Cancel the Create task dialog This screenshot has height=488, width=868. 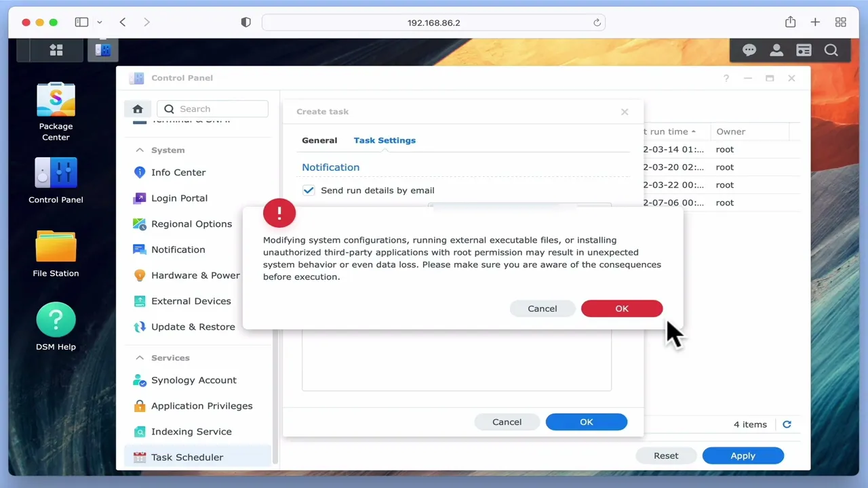pyautogui.click(x=507, y=422)
